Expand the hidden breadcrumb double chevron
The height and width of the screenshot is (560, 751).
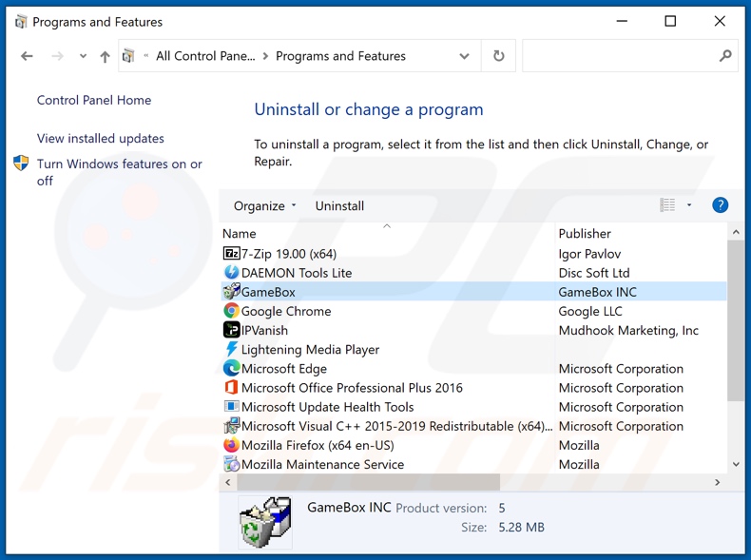point(145,56)
